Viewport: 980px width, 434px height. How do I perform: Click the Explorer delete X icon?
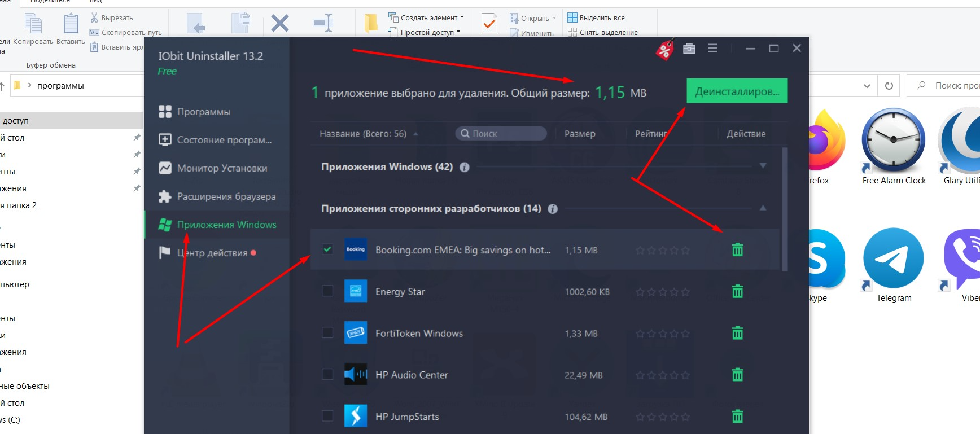[x=280, y=23]
